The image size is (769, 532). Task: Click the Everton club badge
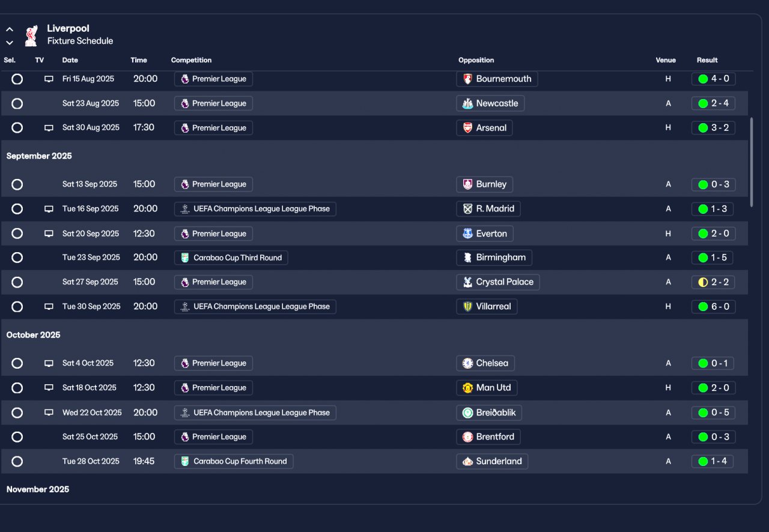pyautogui.click(x=467, y=234)
